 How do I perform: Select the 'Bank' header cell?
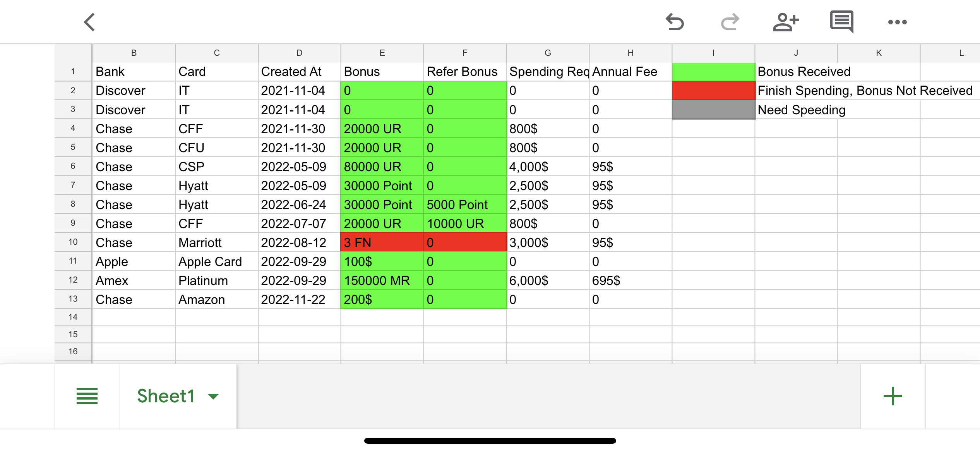(x=134, y=72)
